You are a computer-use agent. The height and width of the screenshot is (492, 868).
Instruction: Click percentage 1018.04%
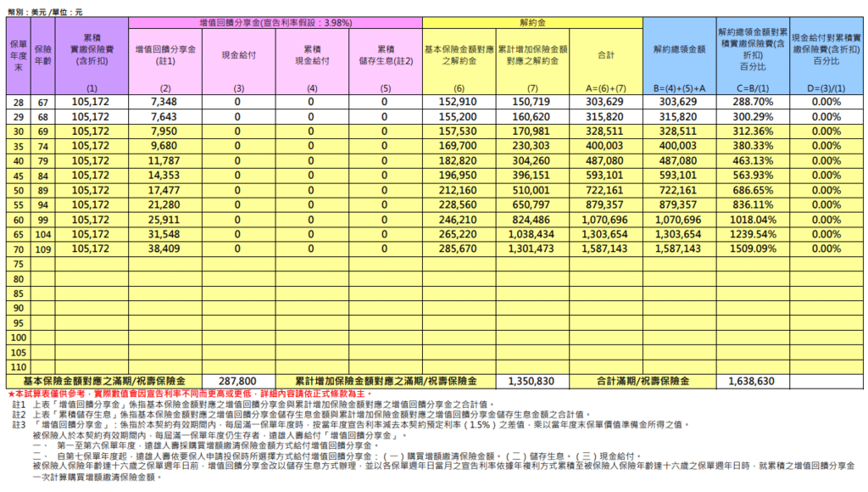(753, 220)
